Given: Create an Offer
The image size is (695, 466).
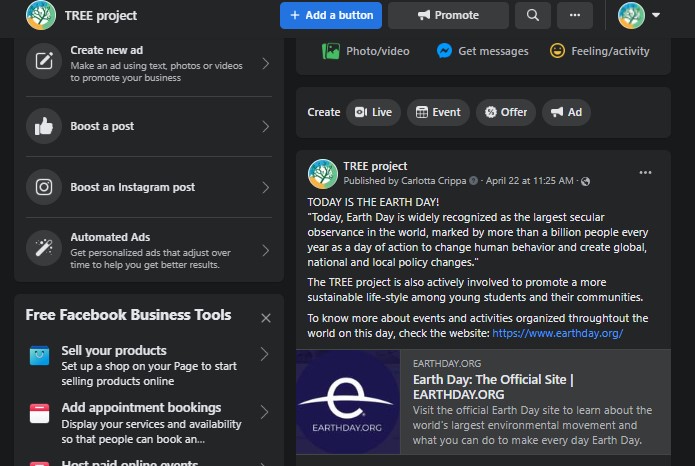Looking at the screenshot, I should tap(506, 112).
